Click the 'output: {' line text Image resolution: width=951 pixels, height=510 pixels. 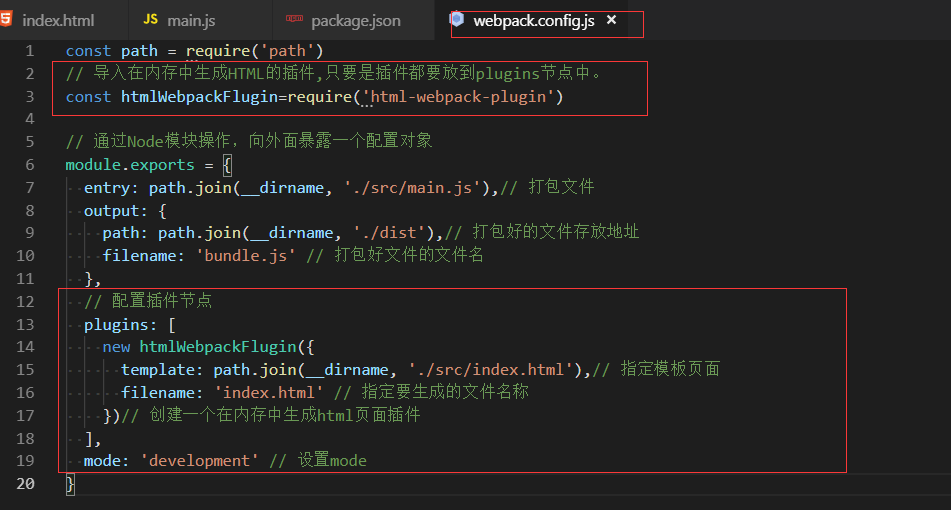tap(125, 211)
